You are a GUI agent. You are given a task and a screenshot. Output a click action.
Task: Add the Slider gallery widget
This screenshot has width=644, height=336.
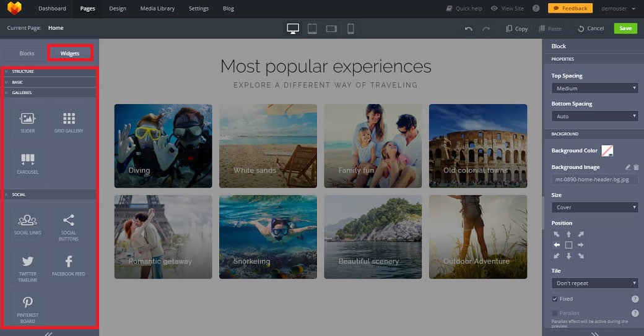[27, 122]
